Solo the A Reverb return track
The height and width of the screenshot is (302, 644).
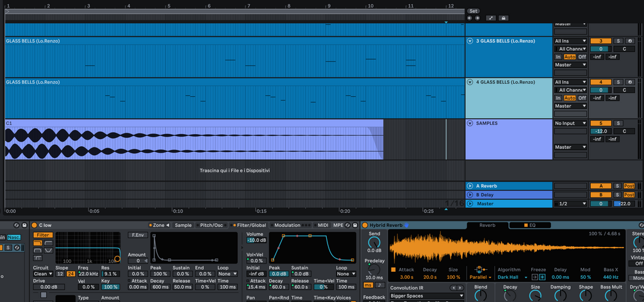(618, 186)
